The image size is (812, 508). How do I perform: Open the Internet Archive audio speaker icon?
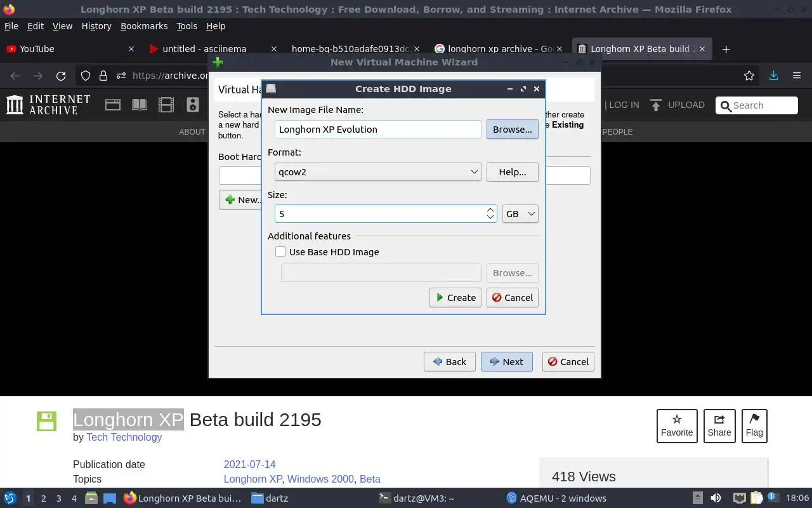click(x=193, y=105)
